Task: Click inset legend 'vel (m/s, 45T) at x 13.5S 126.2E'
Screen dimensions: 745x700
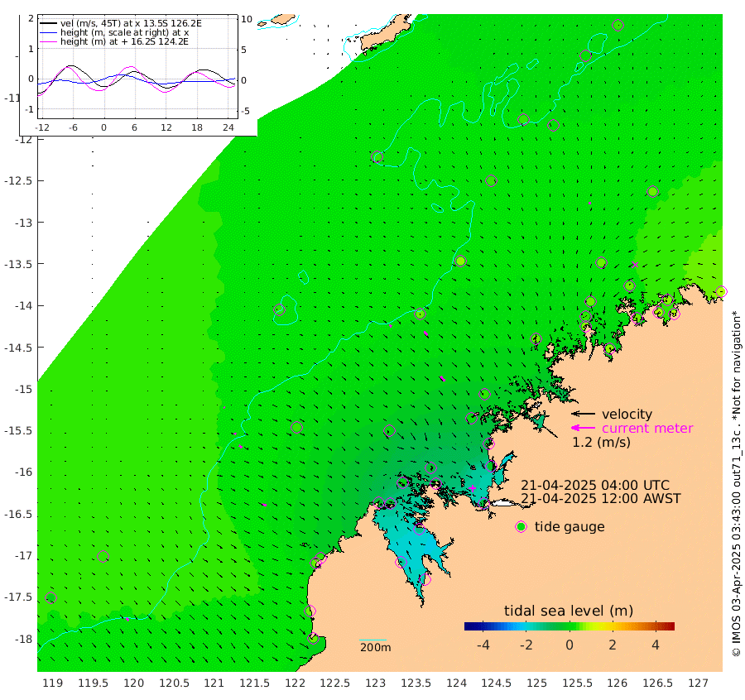Action: click(131, 23)
